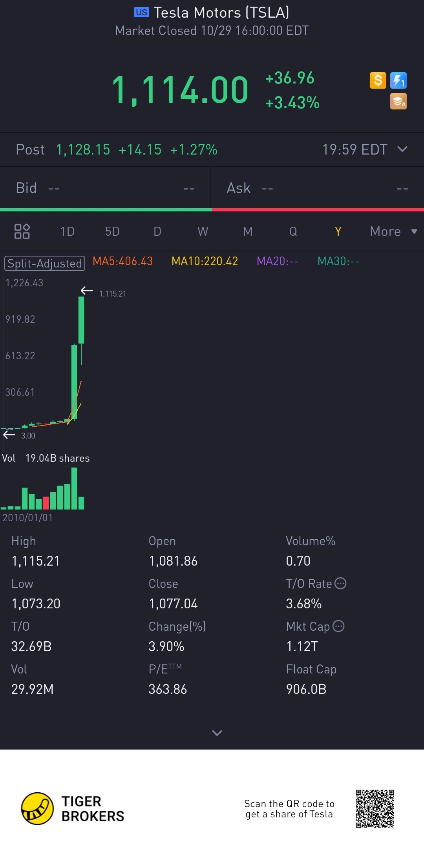Open T/O Rate info bubble icon
Screen dimensions: 424x868
tap(340, 583)
